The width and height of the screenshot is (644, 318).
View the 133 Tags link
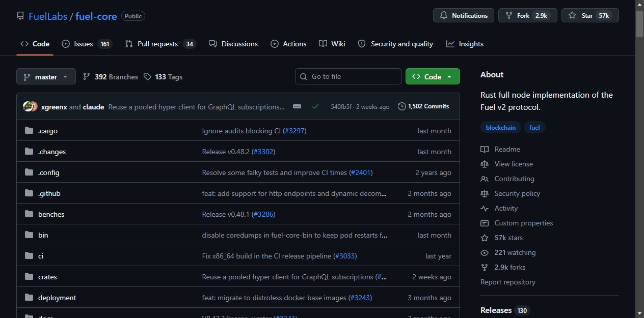pyautogui.click(x=163, y=77)
